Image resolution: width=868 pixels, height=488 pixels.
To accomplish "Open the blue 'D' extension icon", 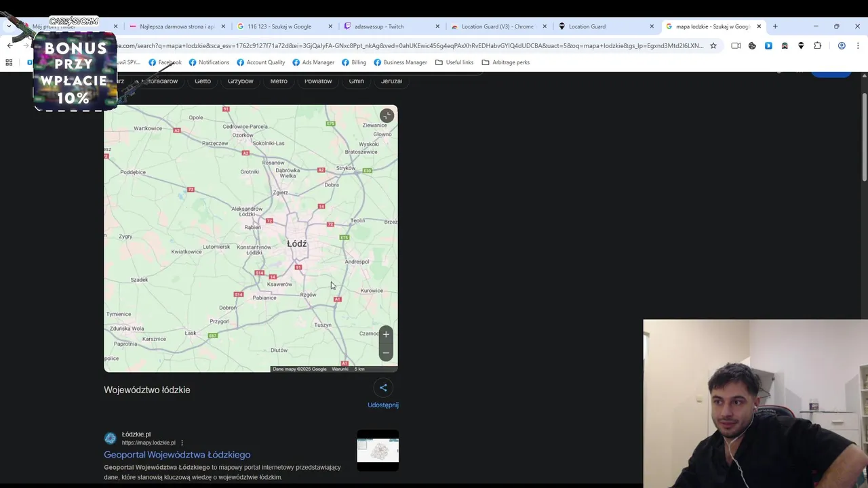I will click(x=768, y=45).
